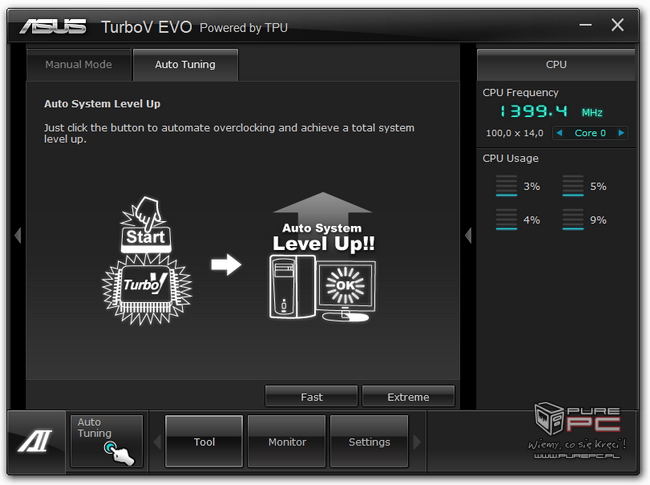Click the 1399.4 MHz frequency readout
This screenshot has width=650, height=485.
[x=551, y=111]
